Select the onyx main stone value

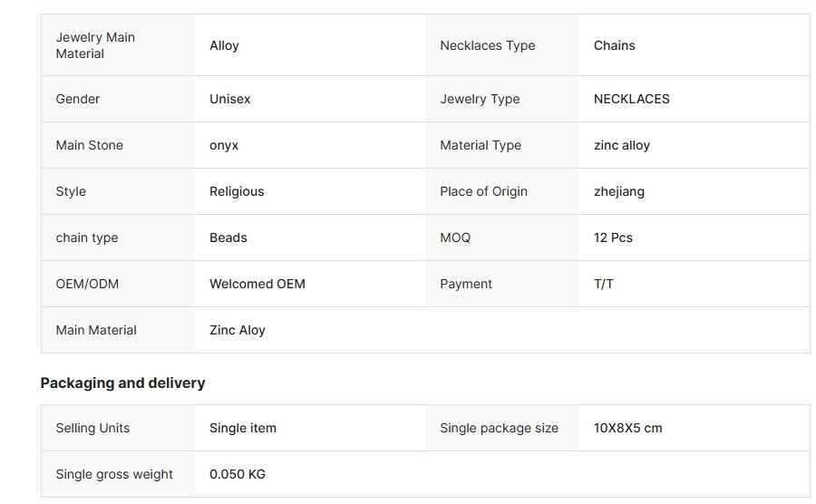pyautogui.click(x=224, y=145)
